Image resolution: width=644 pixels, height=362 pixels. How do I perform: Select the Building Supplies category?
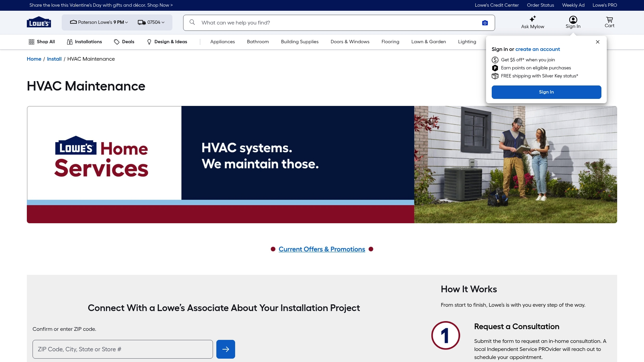click(x=300, y=42)
